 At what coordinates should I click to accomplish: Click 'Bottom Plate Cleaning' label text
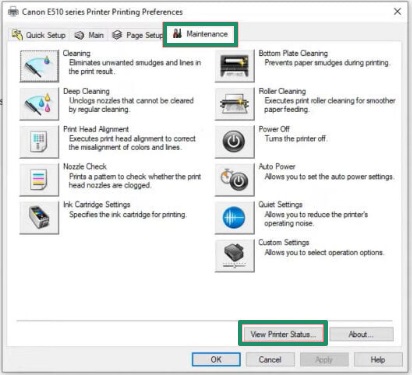[x=293, y=53]
